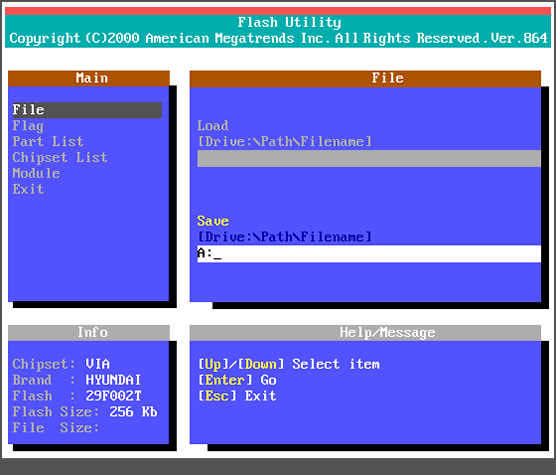Click the [Enter] Go help hint
This screenshot has height=475, width=556.
(237, 380)
